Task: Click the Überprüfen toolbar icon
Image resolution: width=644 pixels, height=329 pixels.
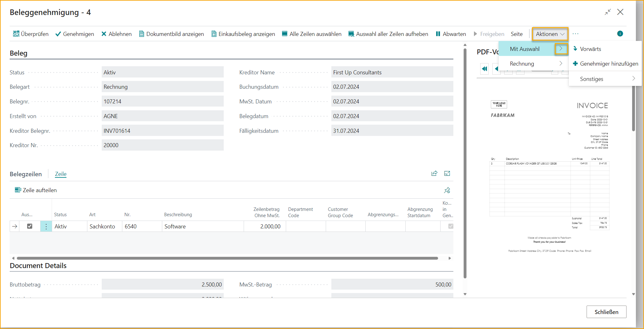Action: [16, 34]
